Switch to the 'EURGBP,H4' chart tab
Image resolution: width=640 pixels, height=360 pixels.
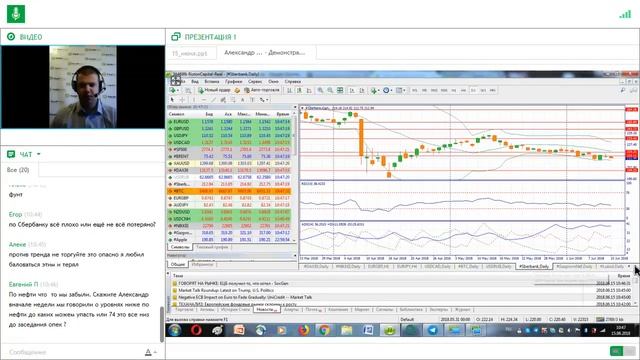(x=378, y=267)
